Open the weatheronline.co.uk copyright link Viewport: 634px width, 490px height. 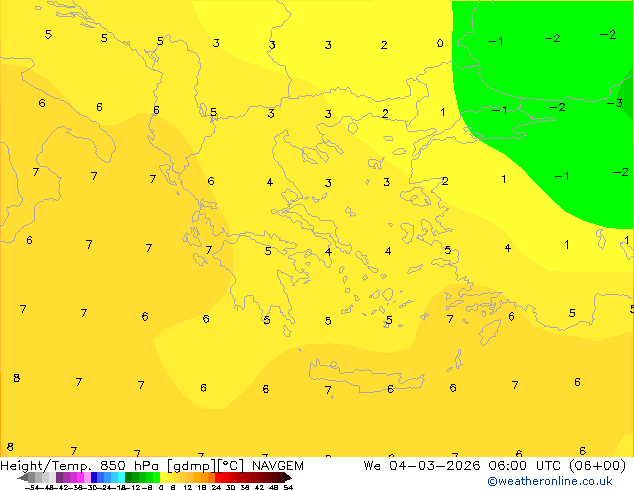coord(549,481)
